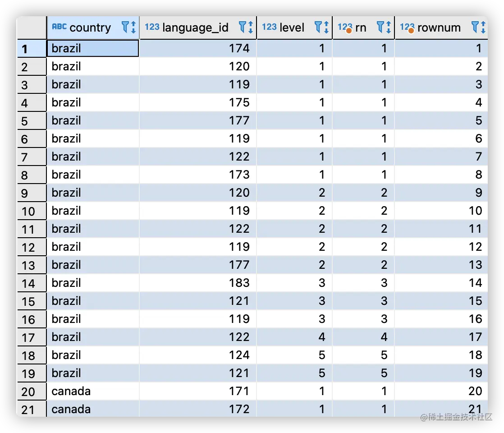Click language_id 177 in row 5
504x433 pixels.
click(x=239, y=120)
